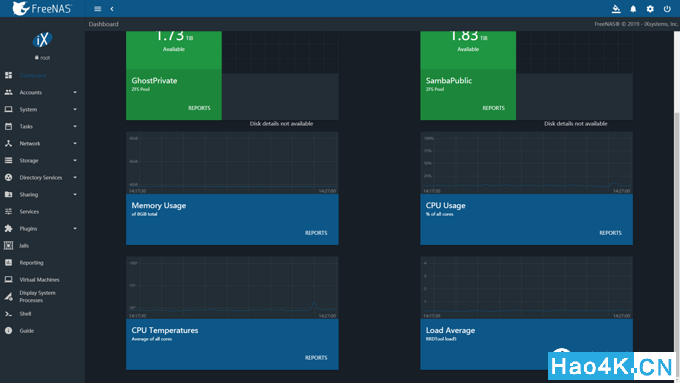
Task: Open the Services menu item
Action: [29, 212]
